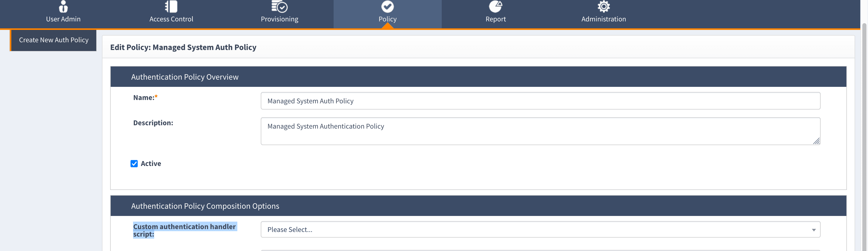Click Create New Auth Policy button
868x251 pixels.
54,40
